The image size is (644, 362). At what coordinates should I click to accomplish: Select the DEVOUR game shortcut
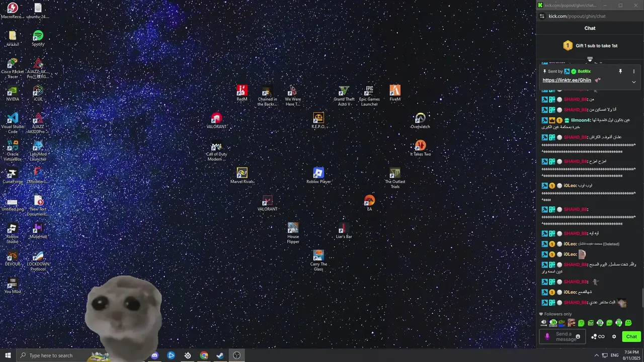[13, 258]
